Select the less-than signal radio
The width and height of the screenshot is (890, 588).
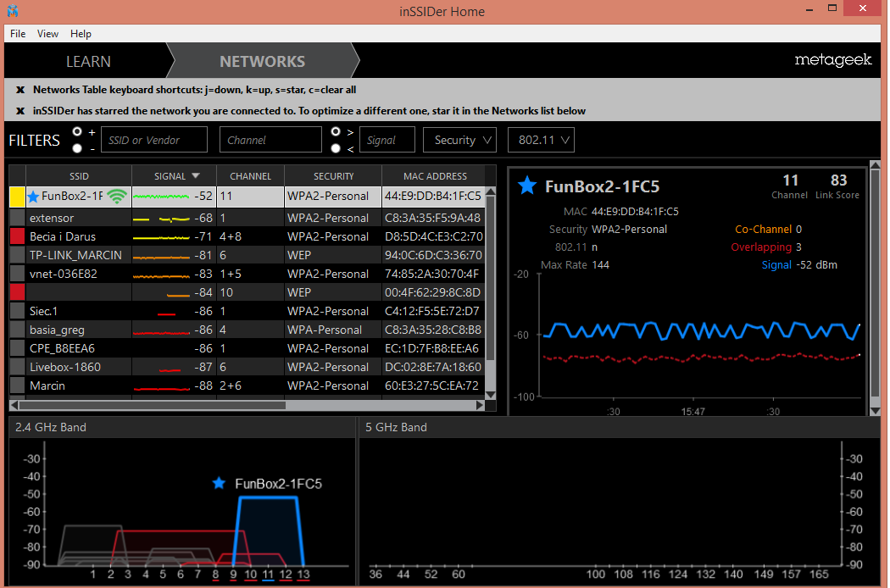pos(336,148)
